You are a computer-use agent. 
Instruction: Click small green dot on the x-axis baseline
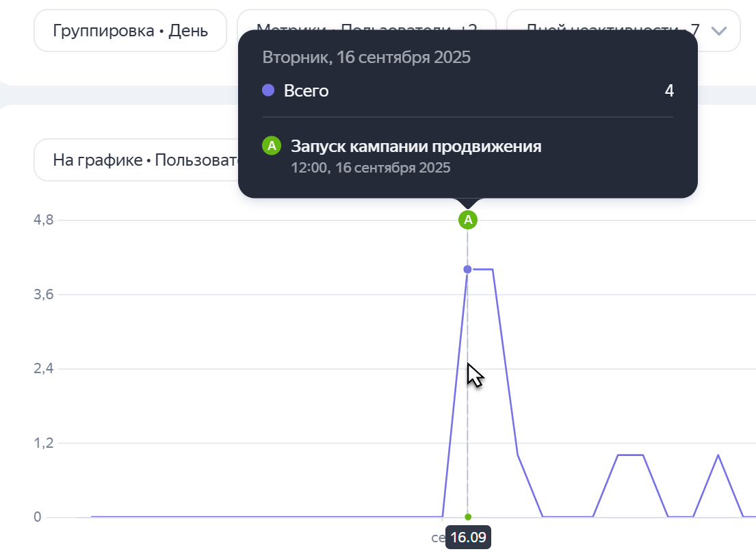coord(468,517)
